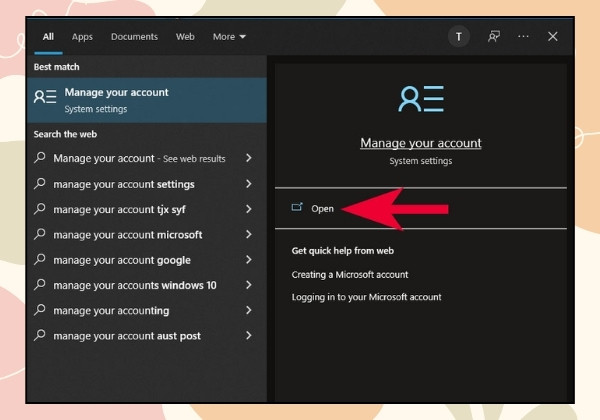Open the three-dot options menu
This screenshot has width=600, height=420.
523,36
